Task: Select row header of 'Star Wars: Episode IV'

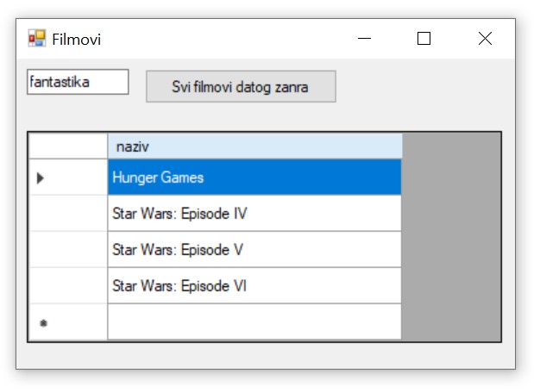Action: coord(68,214)
